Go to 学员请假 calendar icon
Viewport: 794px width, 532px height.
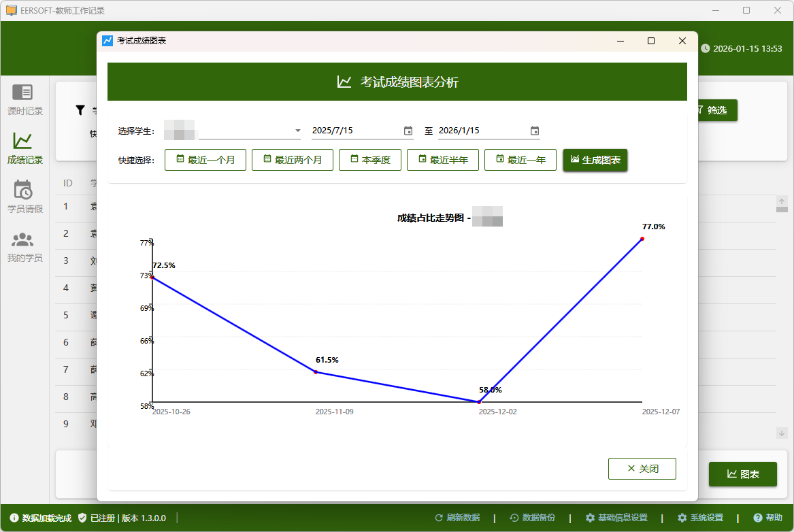(22, 190)
